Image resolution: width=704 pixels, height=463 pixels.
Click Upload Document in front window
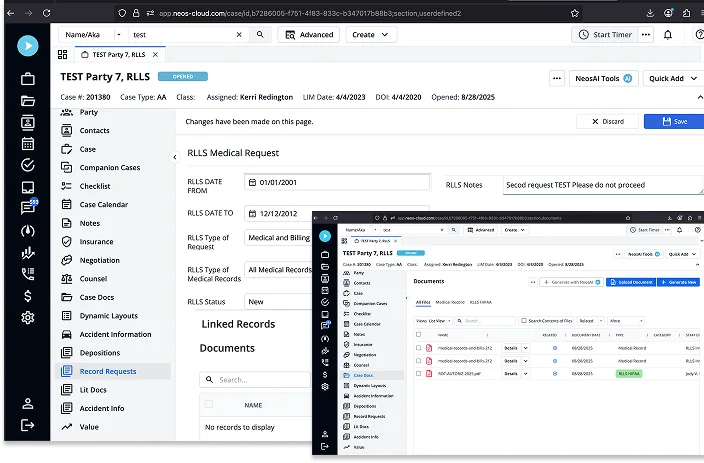point(631,282)
